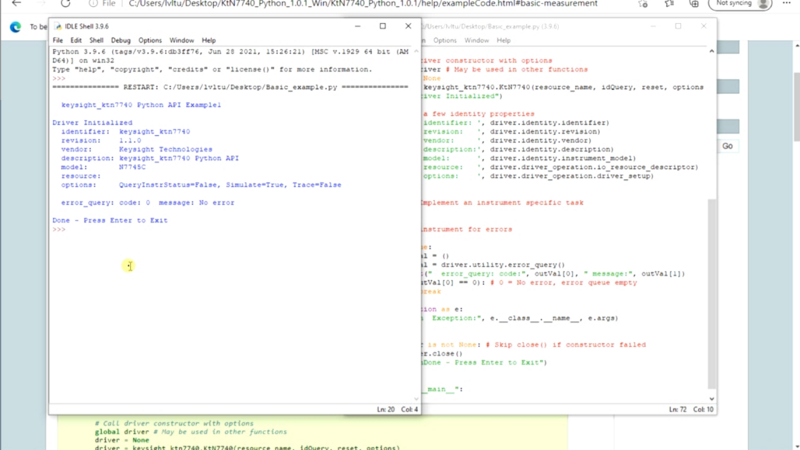The width and height of the screenshot is (800, 450).
Task: Open the Window menu in the editor window
Action: 476,41
